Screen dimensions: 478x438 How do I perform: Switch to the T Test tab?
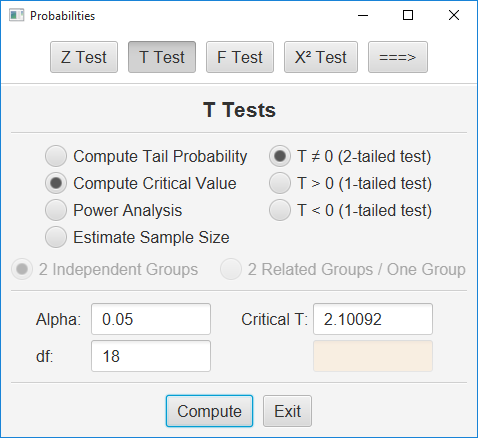(162, 57)
